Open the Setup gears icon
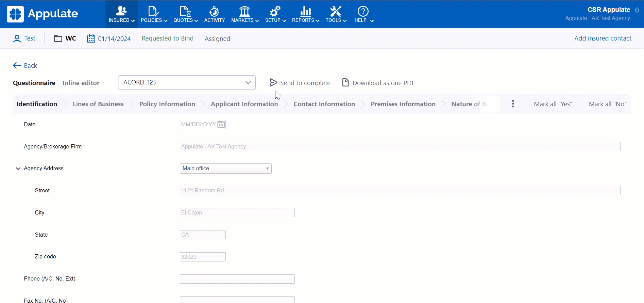This screenshot has height=303, width=644. (x=275, y=11)
